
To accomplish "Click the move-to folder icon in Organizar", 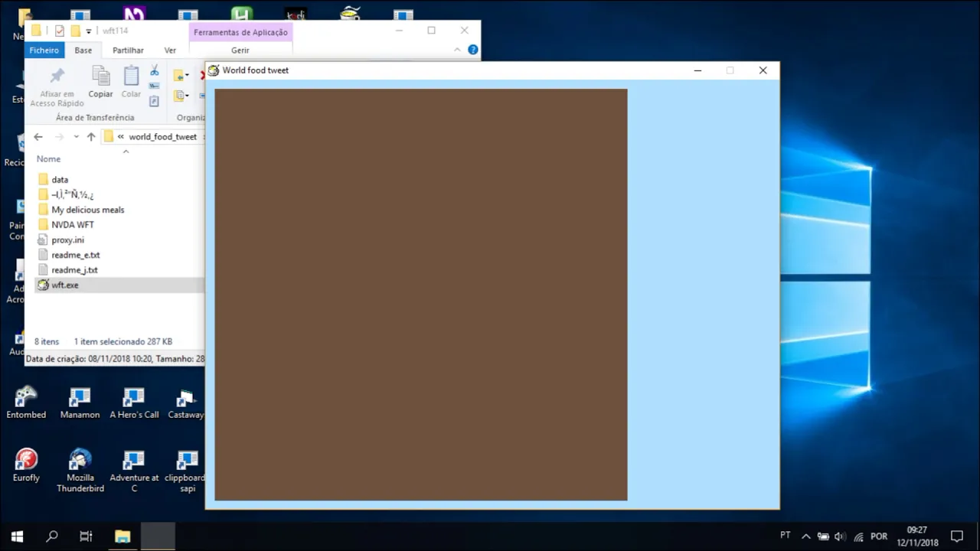I will (181, 75).
